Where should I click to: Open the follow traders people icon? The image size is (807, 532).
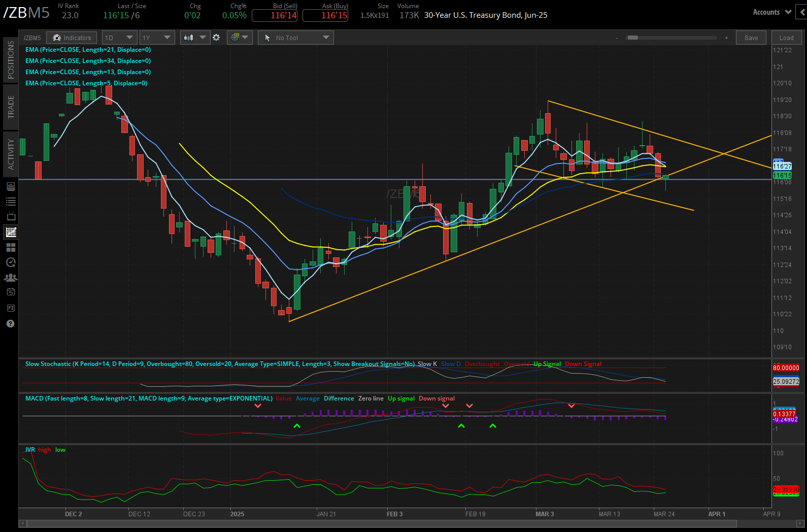tap(11, 278)
